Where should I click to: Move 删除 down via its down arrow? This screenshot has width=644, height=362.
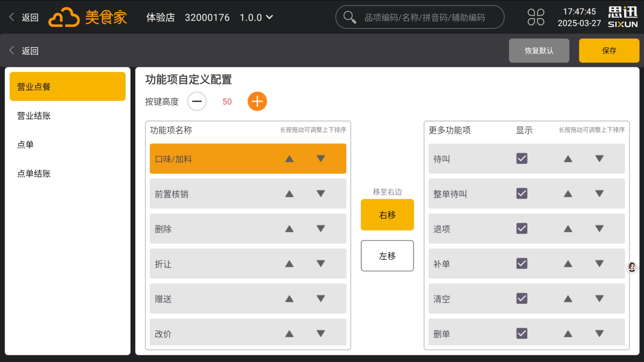pyautogui.click(x=320, y=229)
